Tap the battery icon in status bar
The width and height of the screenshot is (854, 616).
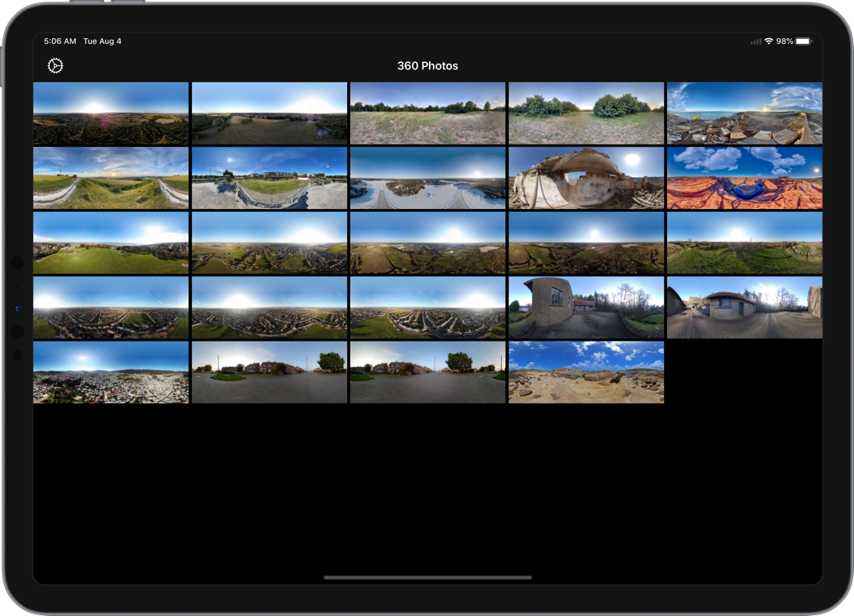coord(804,41)
